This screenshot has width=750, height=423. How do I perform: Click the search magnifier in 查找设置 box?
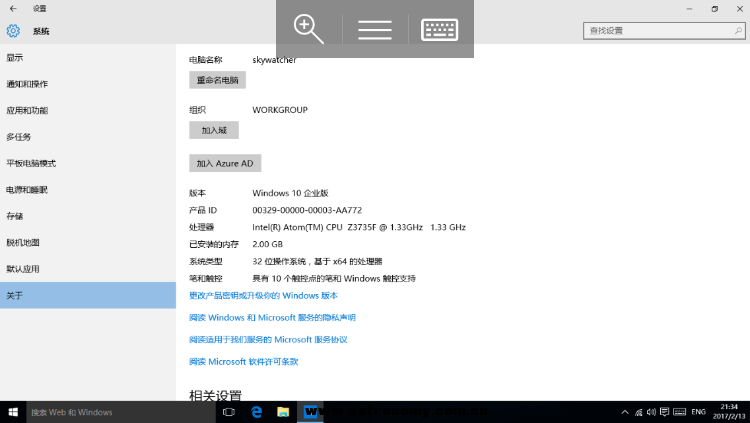click(x=738, y=31)
